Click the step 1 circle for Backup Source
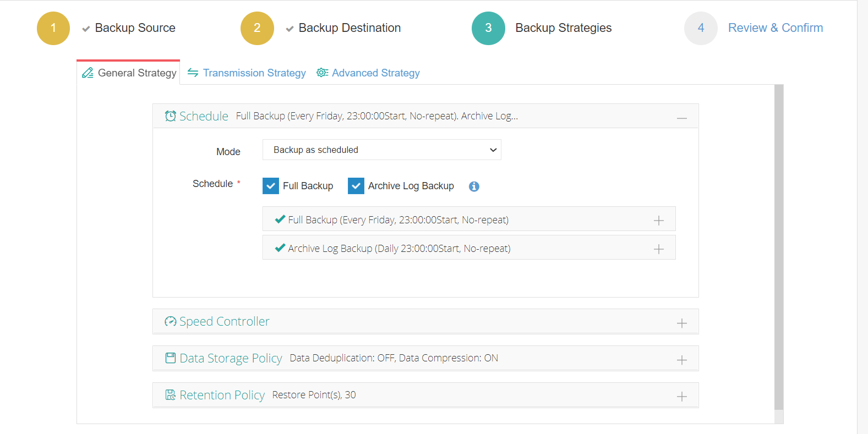 point(53,28)
